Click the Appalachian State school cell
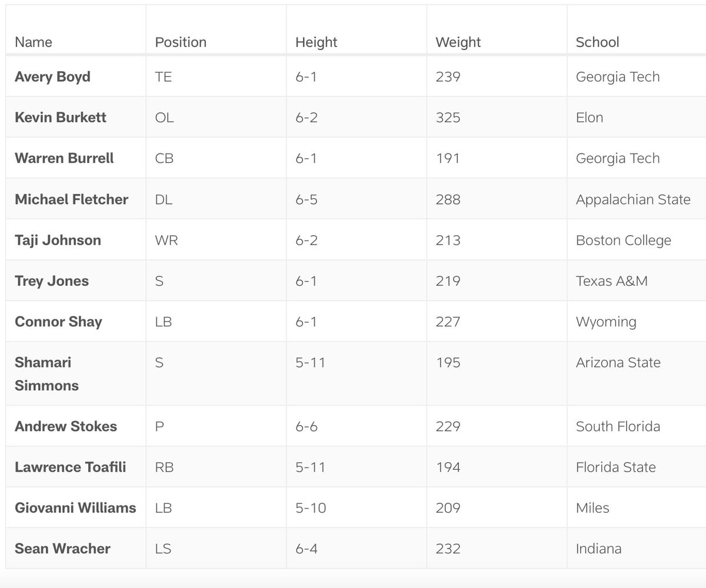 pyautogui.click(x=633, y=199)
